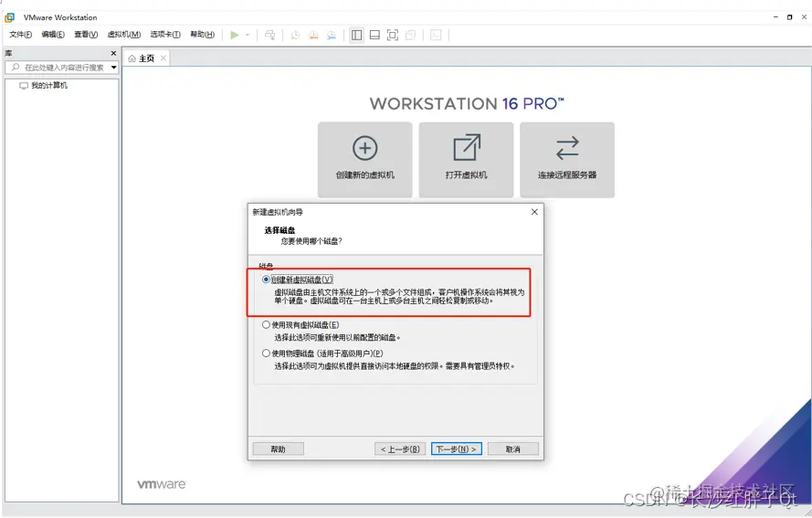
Task: Click the 帮助 button in the wizard
Action: click(278, 449)
